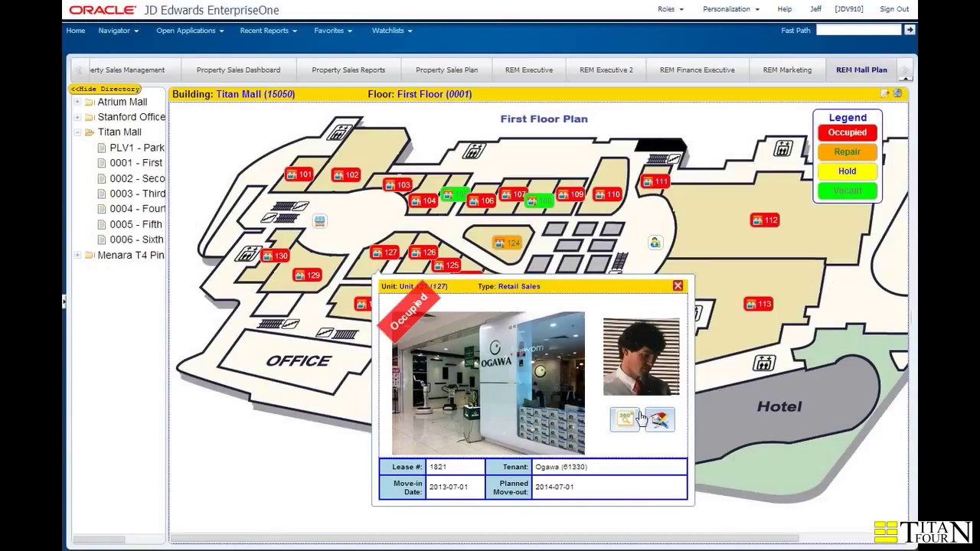Image resolution: width=980 pixels, height=551 pixels.
Task: Expand the Atrium Mall folder
Action: tap(77, 102)
